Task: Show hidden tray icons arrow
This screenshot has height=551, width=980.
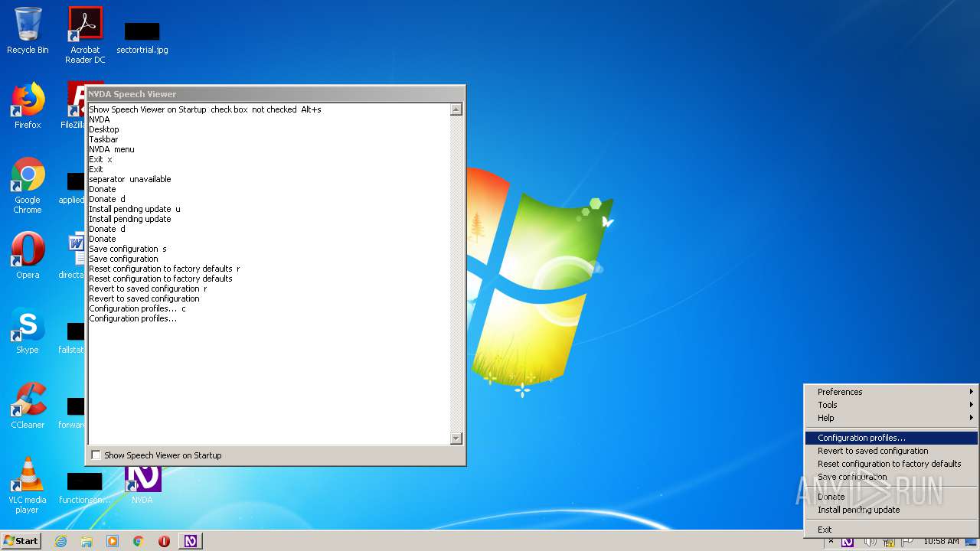Action: click(x=830, y=542)
